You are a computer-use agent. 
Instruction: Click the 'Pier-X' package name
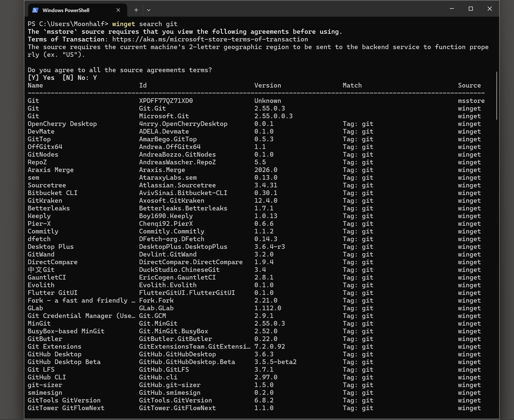coord(39,224)
